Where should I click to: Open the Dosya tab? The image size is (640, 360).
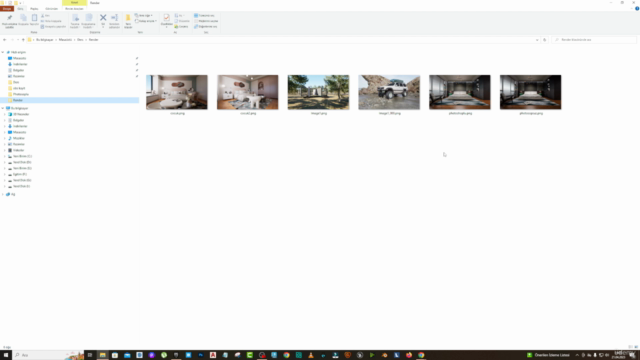(7, 9)
